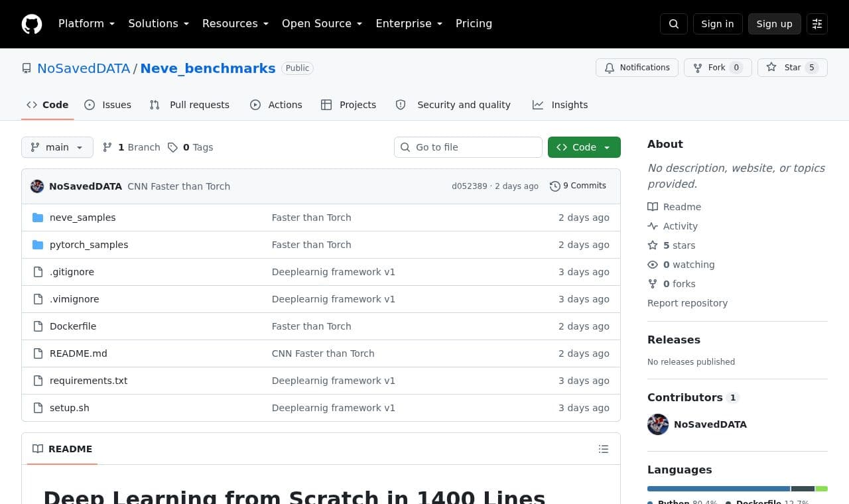The image size is (849, 504).
Task: Switch to the Pull requests tab
Action: (x=190, y=105)
